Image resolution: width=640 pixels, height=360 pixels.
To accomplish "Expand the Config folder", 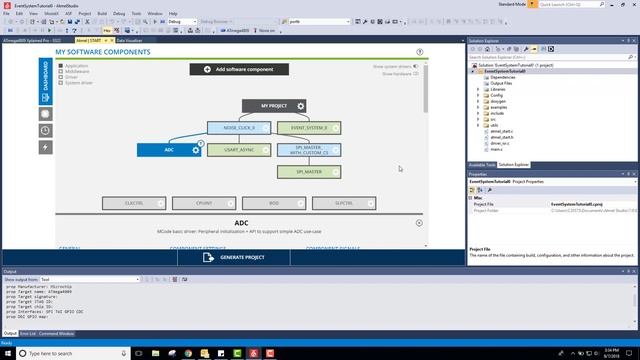I will (478, 95).
